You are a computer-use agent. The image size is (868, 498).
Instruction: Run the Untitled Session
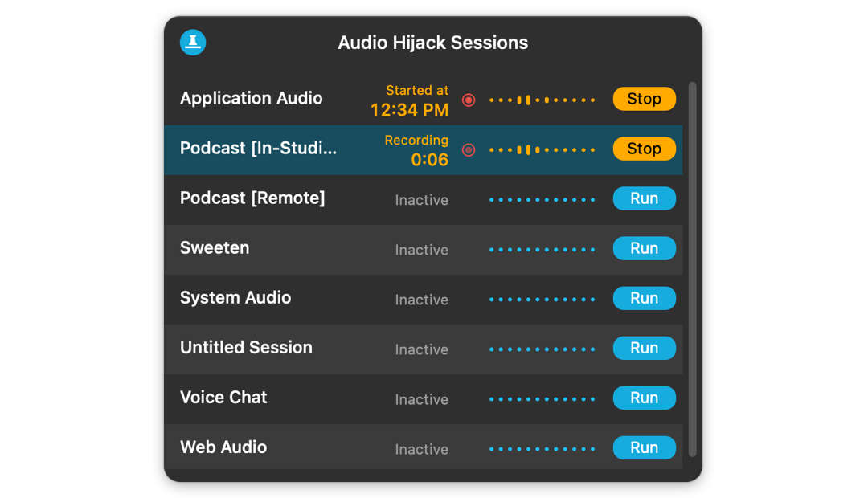644,348
